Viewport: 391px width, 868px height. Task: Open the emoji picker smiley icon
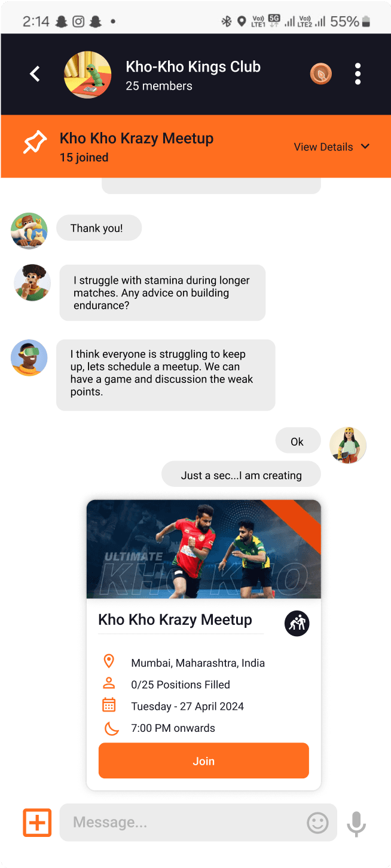[317, 823]
